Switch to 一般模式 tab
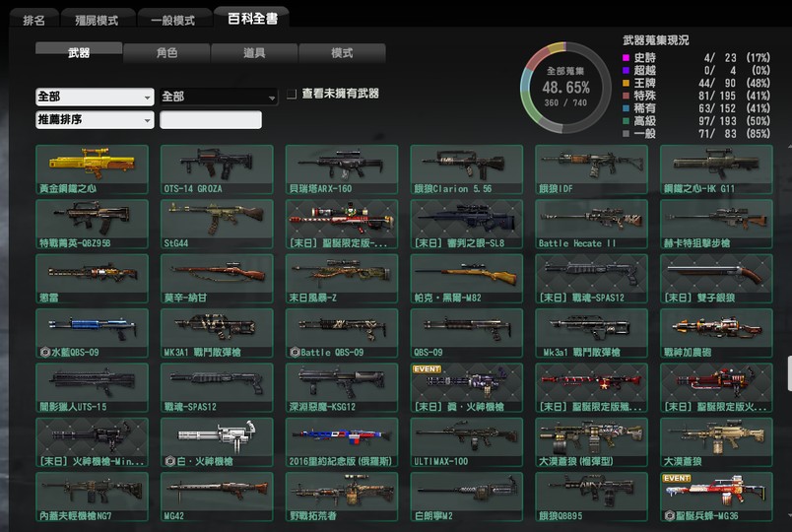Screen dimensions: 792x532 pos(173,20)
